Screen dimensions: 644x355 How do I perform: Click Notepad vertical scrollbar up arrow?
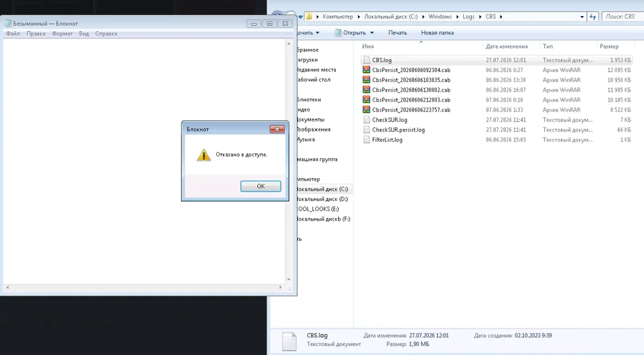289,43
